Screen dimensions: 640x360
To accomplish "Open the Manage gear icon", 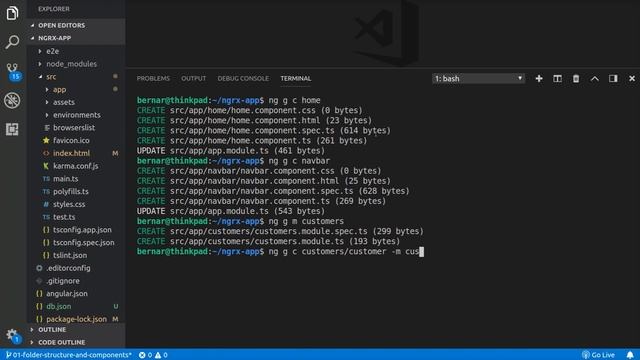I will coord(12,336).
